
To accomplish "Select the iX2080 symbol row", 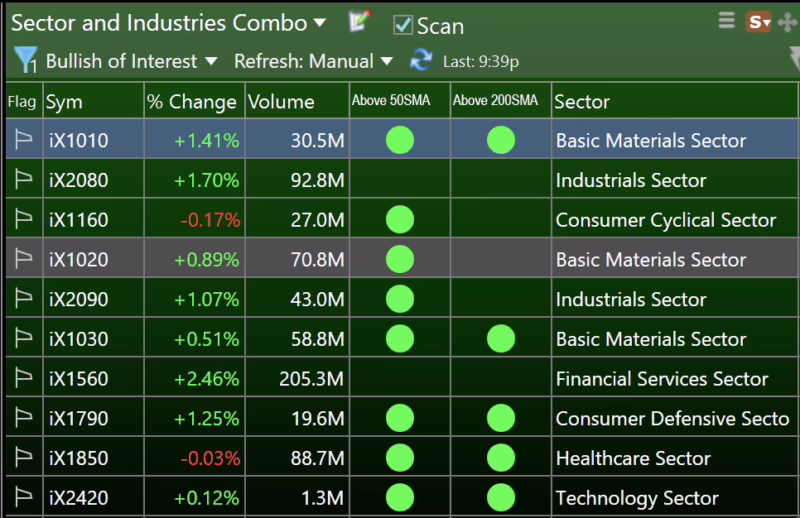I will tap(78, 180).
